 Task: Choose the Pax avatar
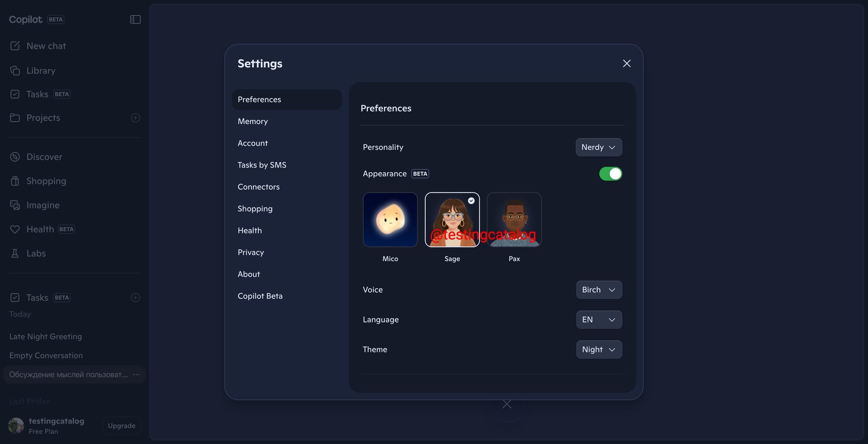pos(514,220)
